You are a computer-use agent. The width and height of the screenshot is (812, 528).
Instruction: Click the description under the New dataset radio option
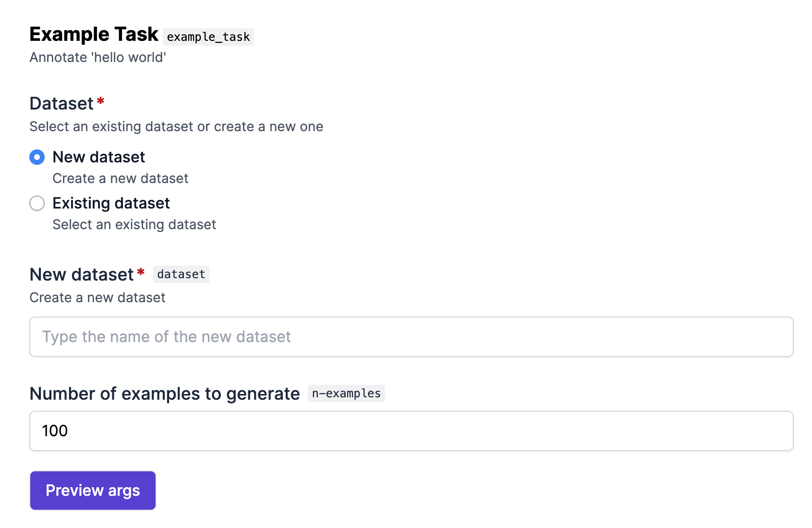pyautogui.click(x=120, y=178)
